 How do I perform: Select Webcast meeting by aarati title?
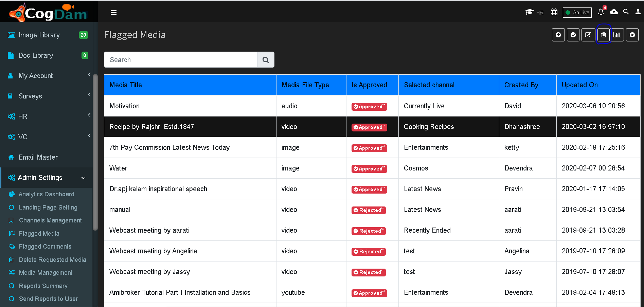click(x=149, y=230)
